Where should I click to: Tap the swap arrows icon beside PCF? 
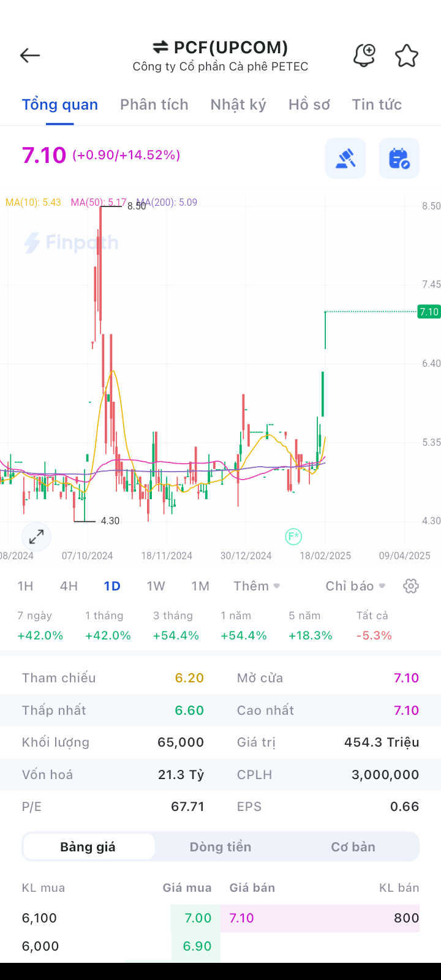(160, 47)
